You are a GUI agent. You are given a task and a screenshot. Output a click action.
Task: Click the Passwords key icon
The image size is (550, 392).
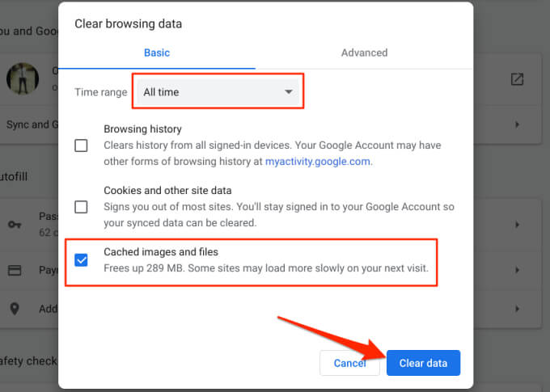coord(14,225)
